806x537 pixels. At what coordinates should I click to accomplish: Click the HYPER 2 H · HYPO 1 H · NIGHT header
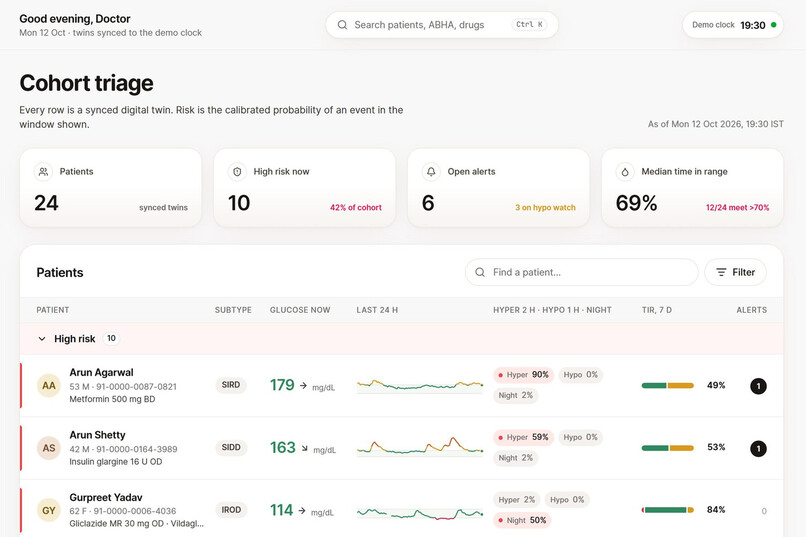point(553,310)
